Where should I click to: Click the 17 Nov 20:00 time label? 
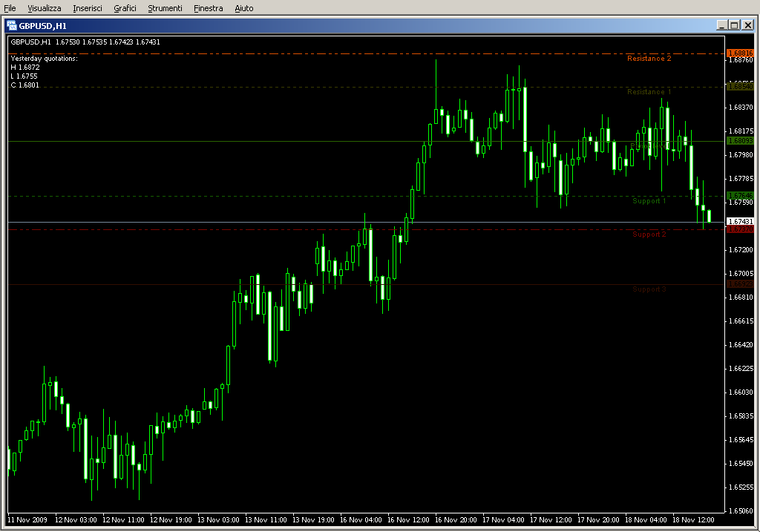click(x=598, y=520)
